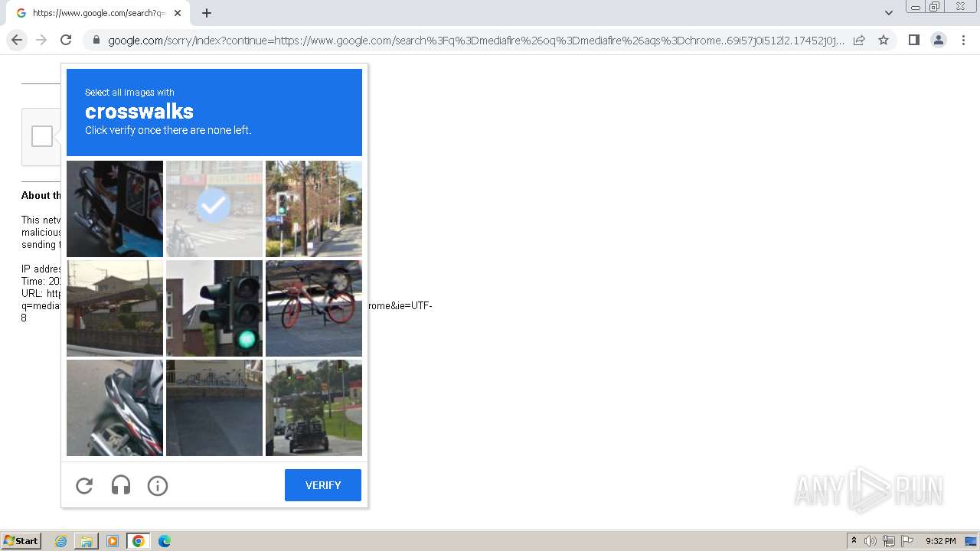
Task: Get an audio challenge via headphones icon
Action: click(x=121, y=485)
